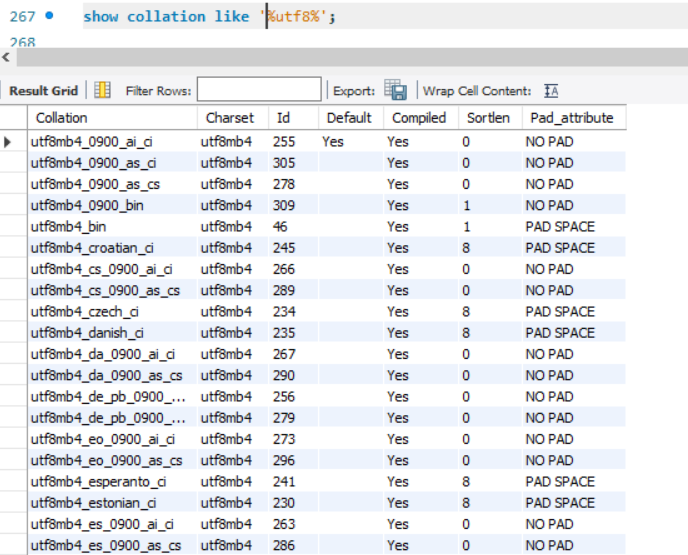Sort by the Charset column header
This screenshot has height=555, width=688.
pyautogui.click(x=233, y=118)
